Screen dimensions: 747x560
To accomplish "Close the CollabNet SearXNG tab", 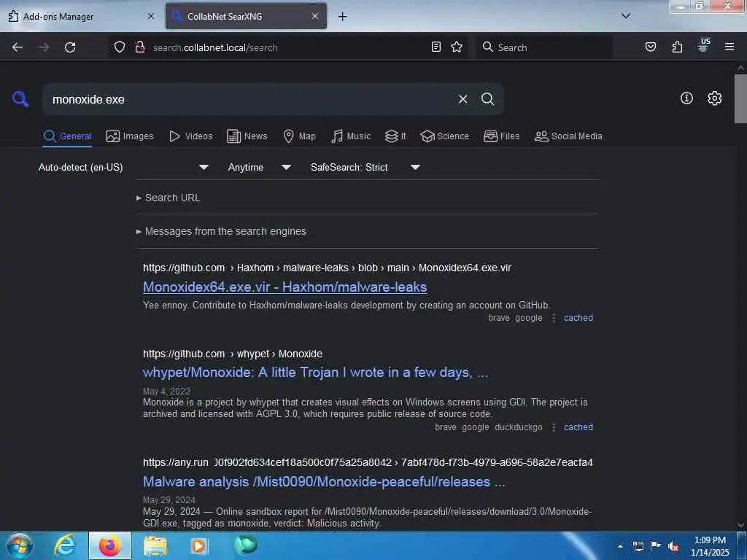I will [315, 16].
